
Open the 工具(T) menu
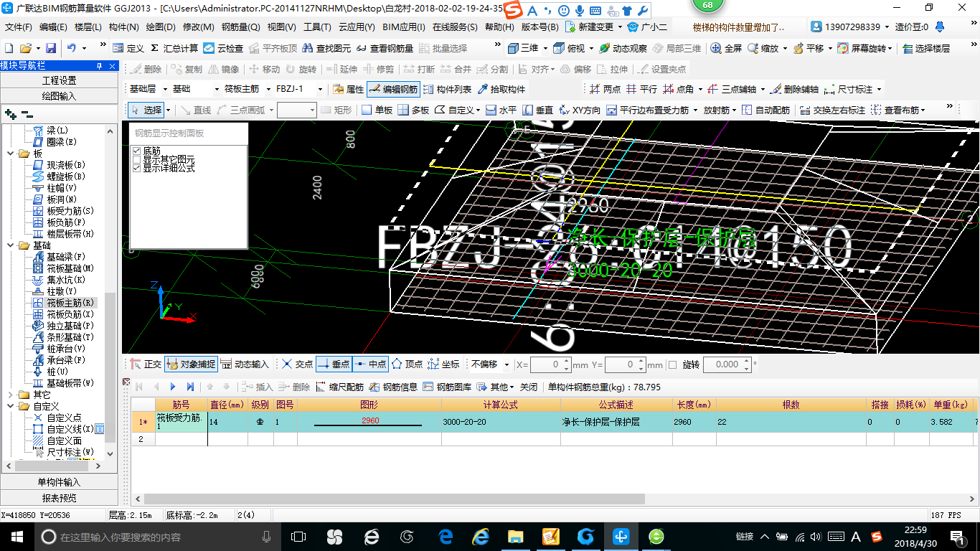point(317,27)
